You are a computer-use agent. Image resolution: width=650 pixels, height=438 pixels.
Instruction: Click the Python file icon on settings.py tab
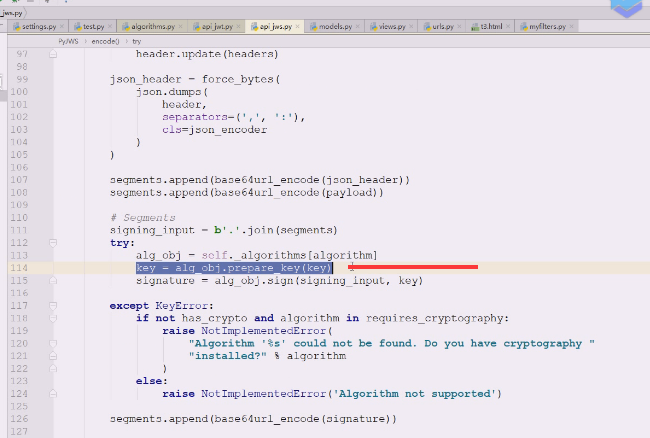tap(17, 27)
